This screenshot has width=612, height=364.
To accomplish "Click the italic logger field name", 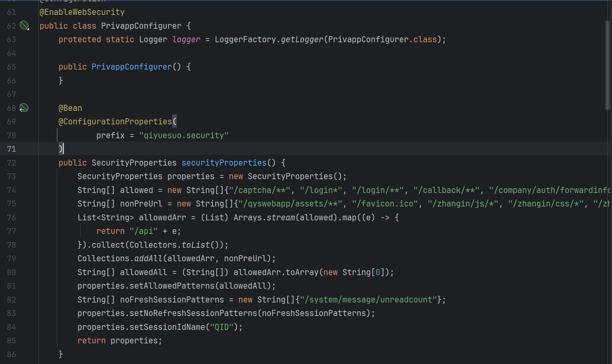I will 186,40.
